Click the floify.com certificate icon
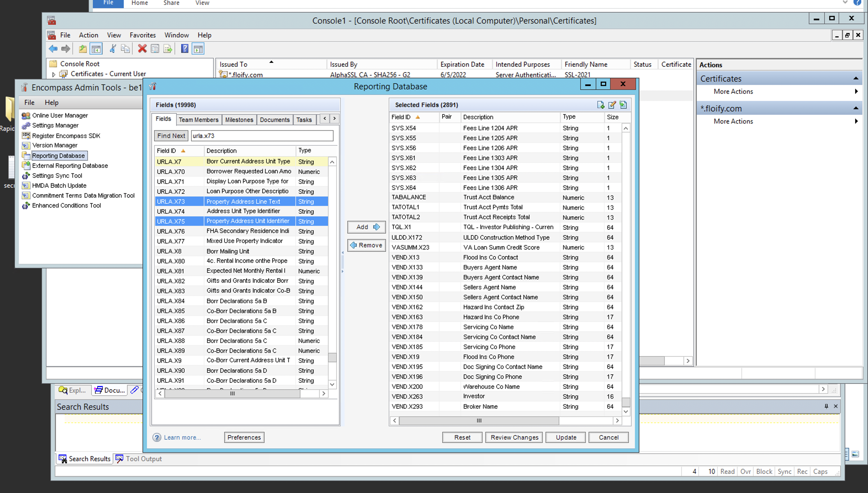The image size is (868, 493). point(223,74)
